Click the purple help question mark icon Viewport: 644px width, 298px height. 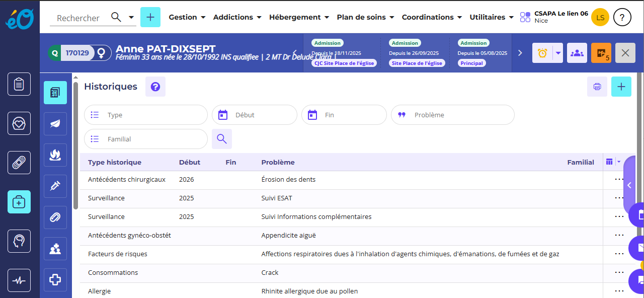coord(155,87)
